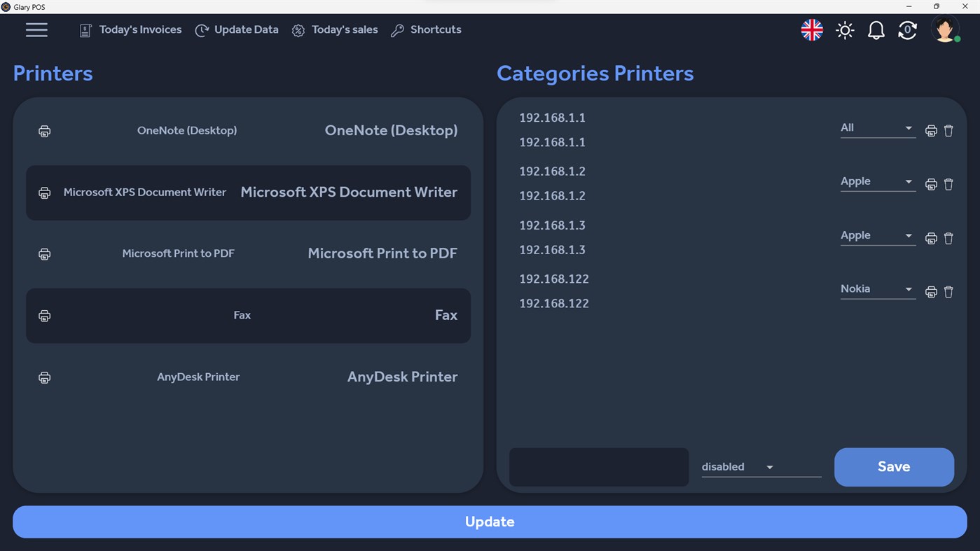Open the Nokia category dropdown
This screenshot has width=980, height=551.
[877, 288]
